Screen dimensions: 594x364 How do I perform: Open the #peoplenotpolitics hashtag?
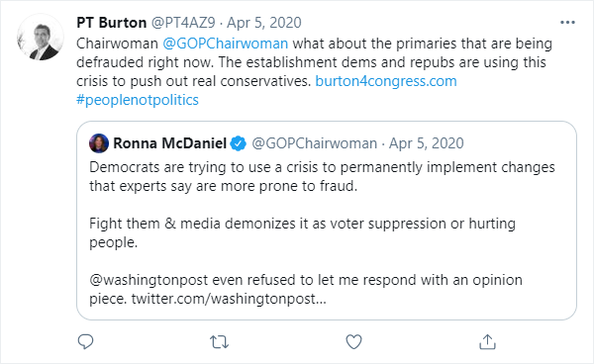138,100
